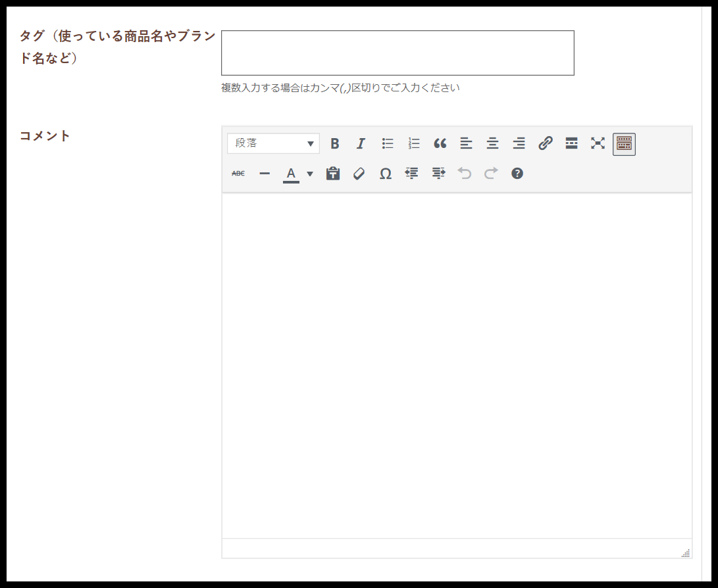
Task: Open keyboard shortcuts help
Action: pos(517,174)
